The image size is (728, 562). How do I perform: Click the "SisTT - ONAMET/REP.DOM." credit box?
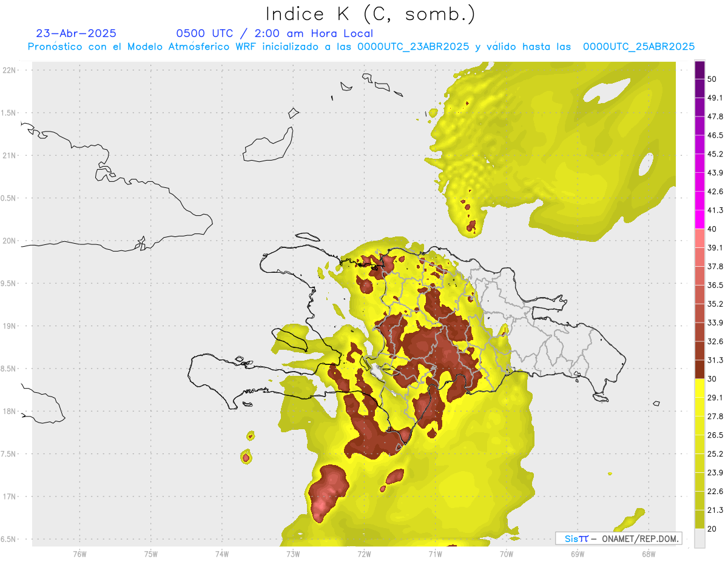[618, 538]
